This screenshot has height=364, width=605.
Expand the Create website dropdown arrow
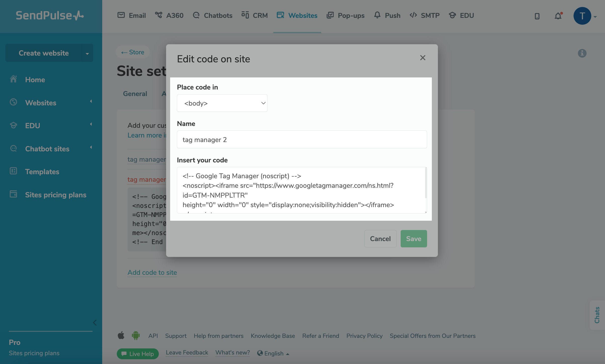tap(87, 53)
